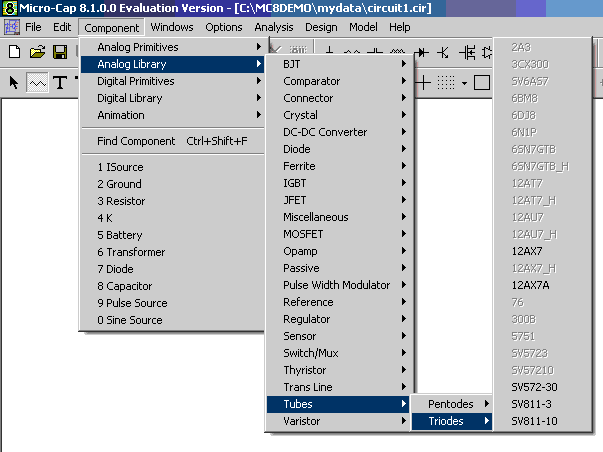Expand the Comparator submenu
This screenshot has width=603, height=452.
[x=340, y=81]
